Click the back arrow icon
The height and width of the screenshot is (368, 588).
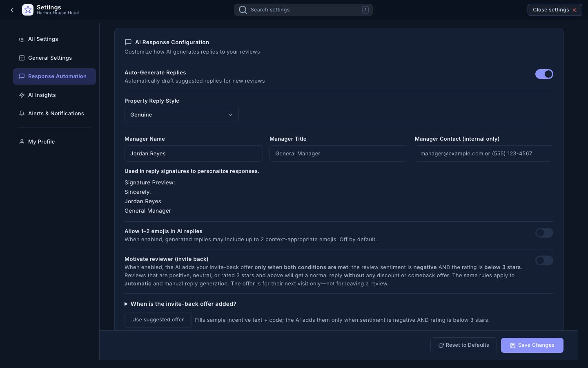point(12,10)
